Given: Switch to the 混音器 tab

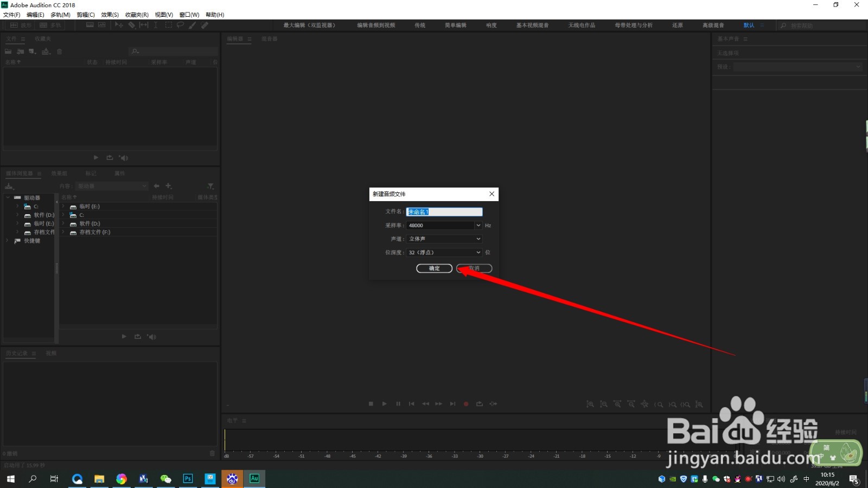Looking at the screenshot, I should (269, 39).
